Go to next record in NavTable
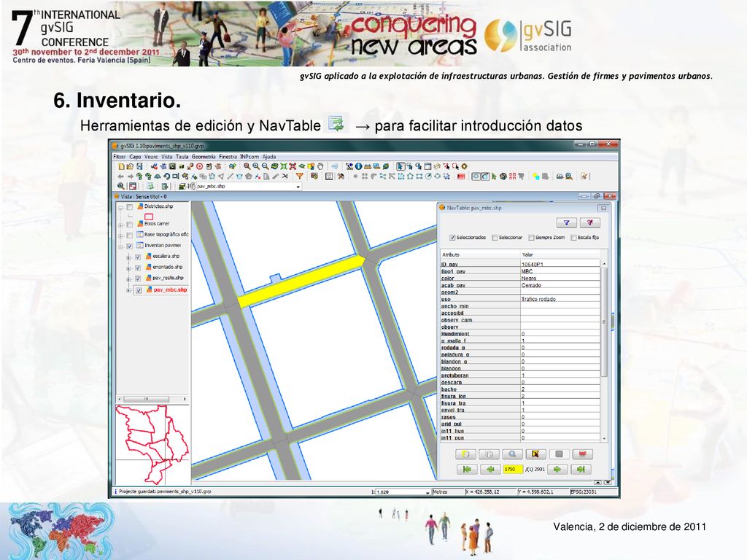This screenshot has width=747, height=560. tap(557, 469)
